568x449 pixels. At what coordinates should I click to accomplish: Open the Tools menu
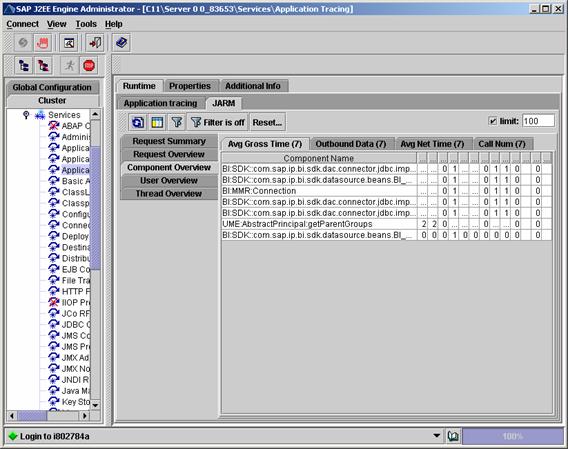pyautogui.click(x=86, y=24)
